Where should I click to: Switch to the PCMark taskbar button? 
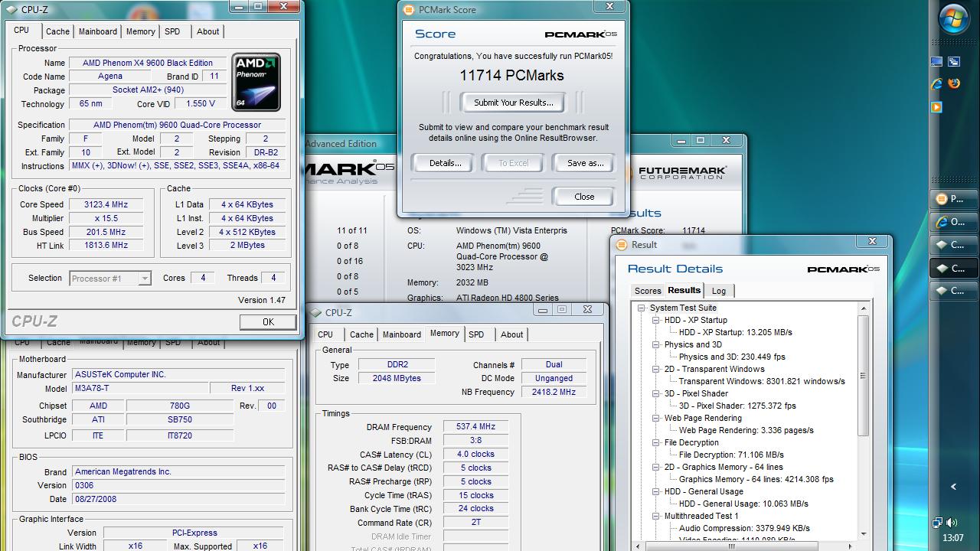tap(954, 199)
